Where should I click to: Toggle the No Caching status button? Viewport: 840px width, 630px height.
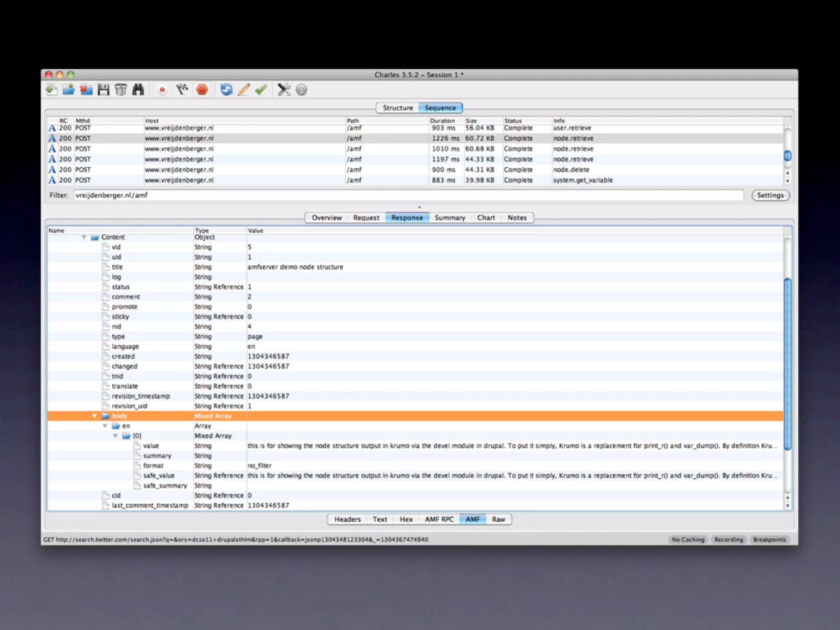pos(688,539)
